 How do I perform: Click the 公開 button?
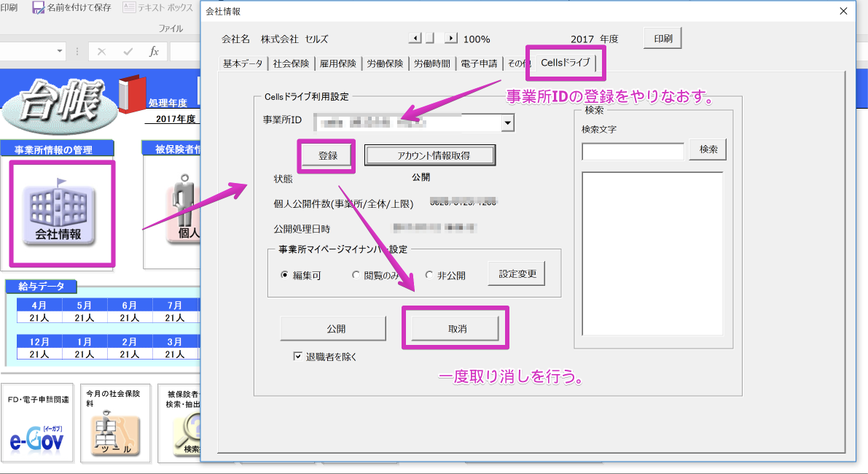[x=333, y=328]
